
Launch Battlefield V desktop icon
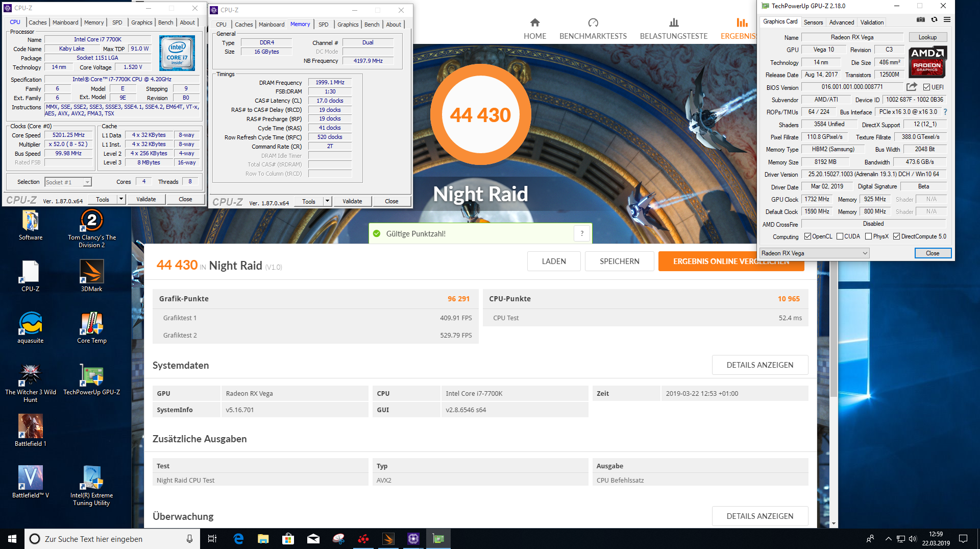[31, 482]
